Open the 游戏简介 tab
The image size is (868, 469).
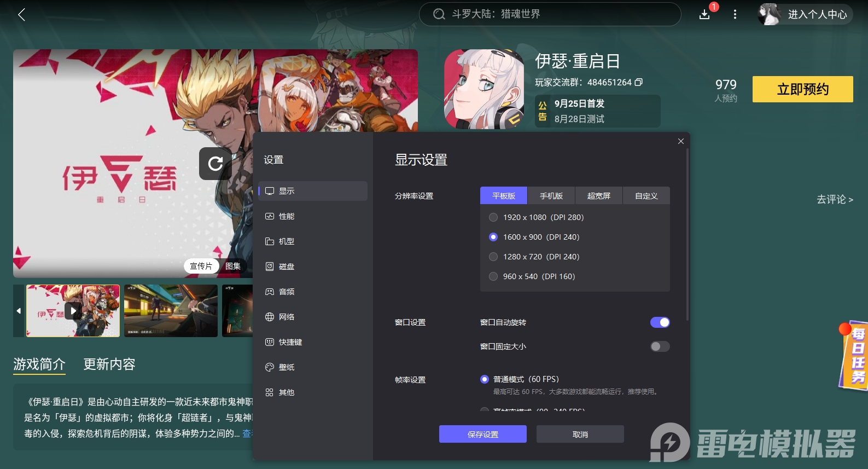click(39, 364)
